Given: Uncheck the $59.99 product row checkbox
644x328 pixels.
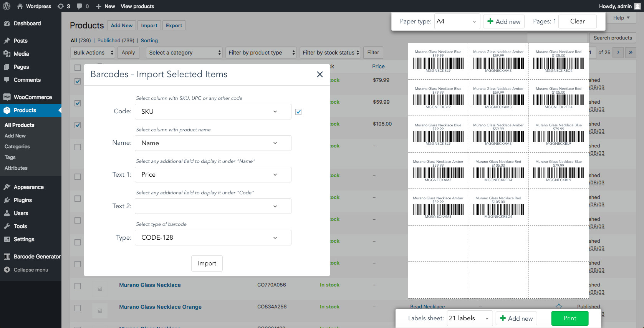Looking at the screenshot, I should (x=78, y=103).
